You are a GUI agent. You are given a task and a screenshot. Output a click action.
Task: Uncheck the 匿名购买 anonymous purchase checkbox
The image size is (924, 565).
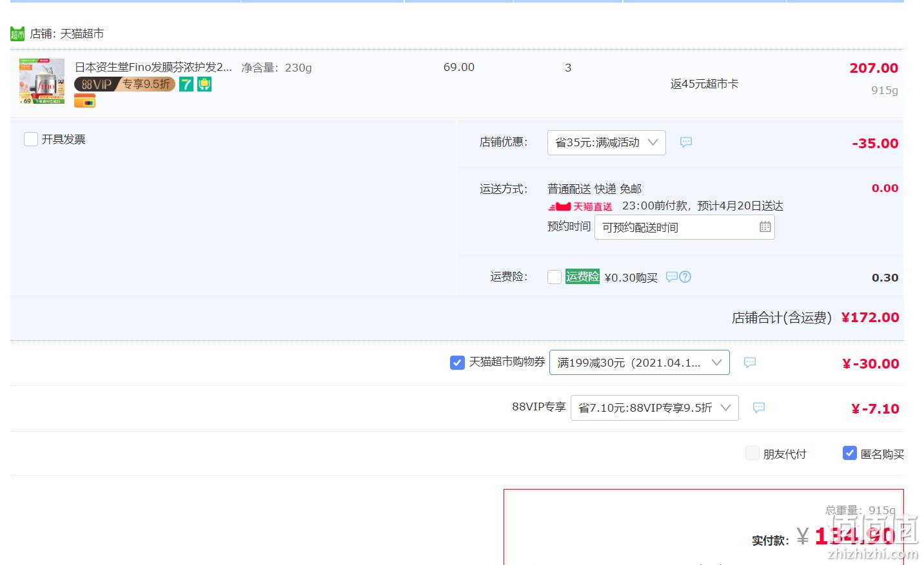pos(850,453)
